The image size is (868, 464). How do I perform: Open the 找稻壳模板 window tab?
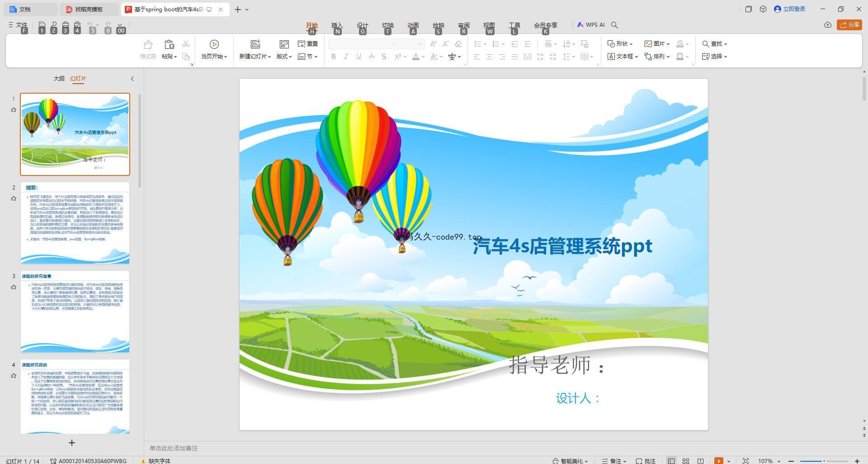pyautogui.click(x=90, y=9)
